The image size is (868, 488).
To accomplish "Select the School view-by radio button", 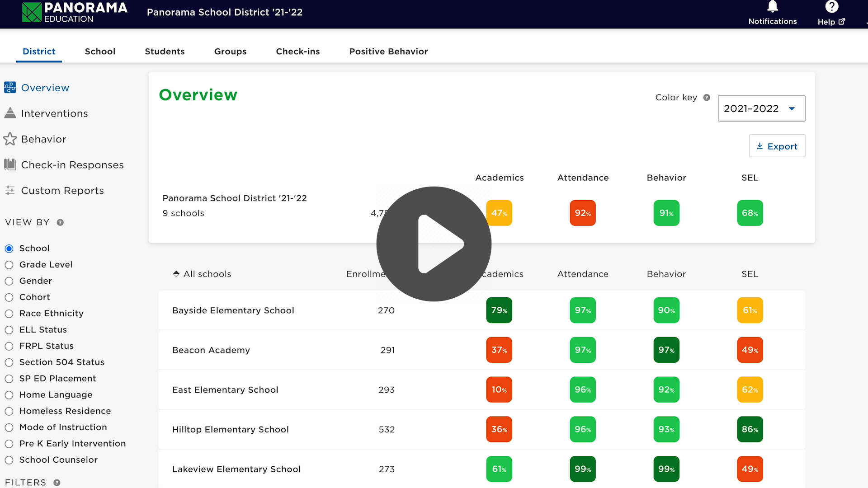I will 9,249.
